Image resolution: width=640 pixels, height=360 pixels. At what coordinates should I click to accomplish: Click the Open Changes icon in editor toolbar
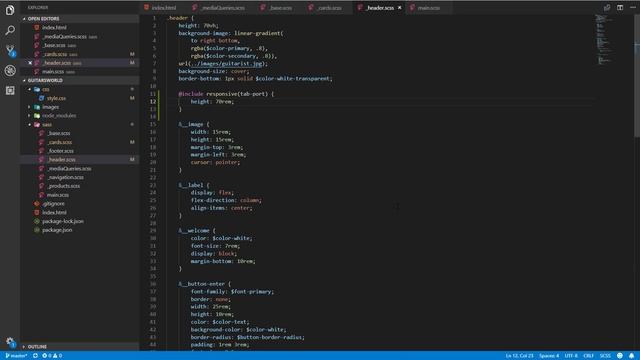click(x=607, y=8)
